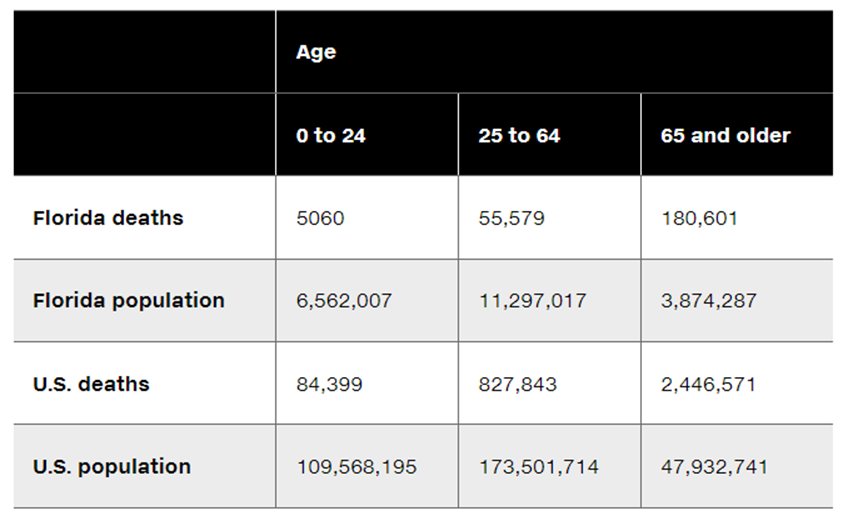
Task: Select the cell with value 827,843
Action: (x=549, y=383)
